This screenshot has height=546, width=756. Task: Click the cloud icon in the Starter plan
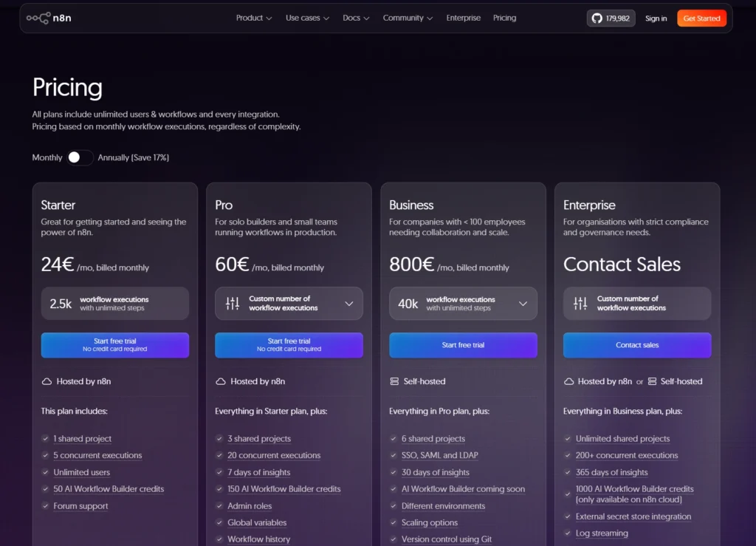(47, 381)
